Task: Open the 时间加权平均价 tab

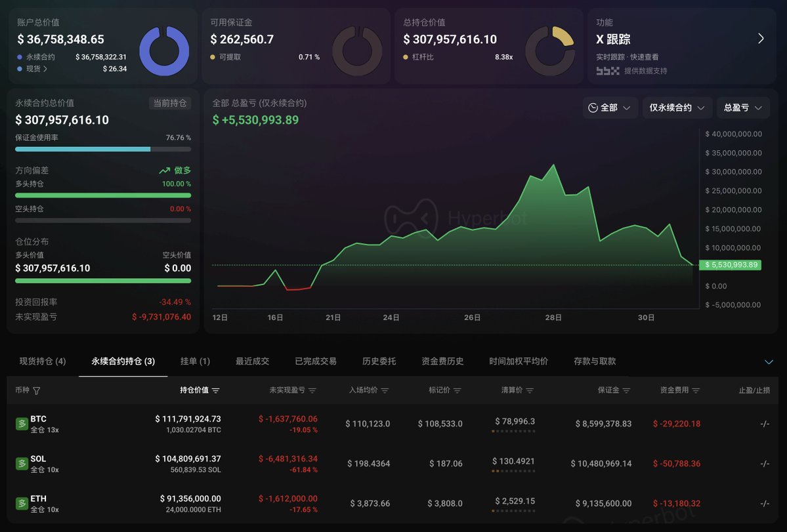Action: [x=519, y=361]
